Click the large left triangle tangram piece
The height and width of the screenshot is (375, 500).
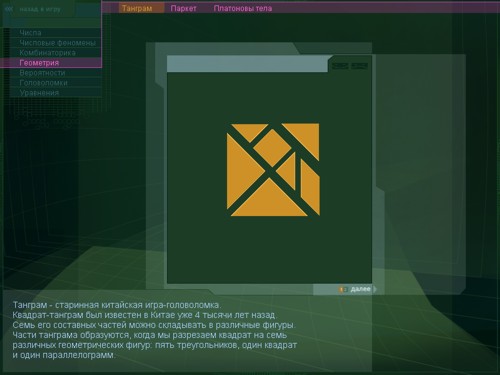(x=242, y=171)
